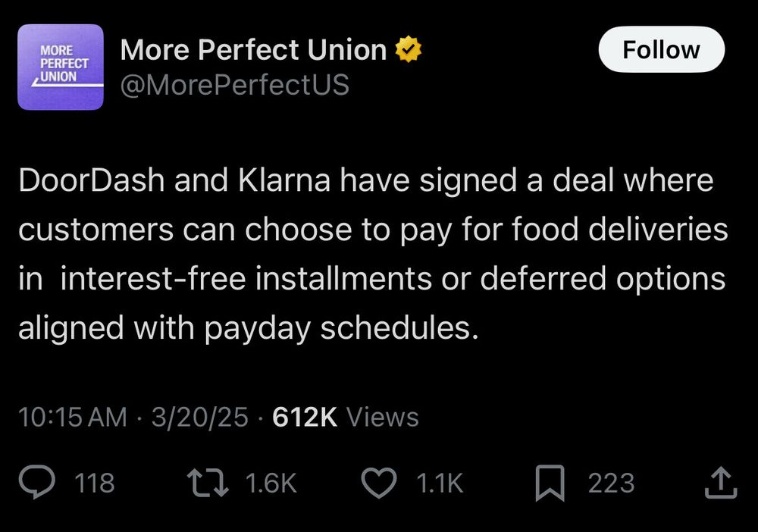Click the 118 replies count
This screenshot has height=532, width=758.
[x=96, y=483]
